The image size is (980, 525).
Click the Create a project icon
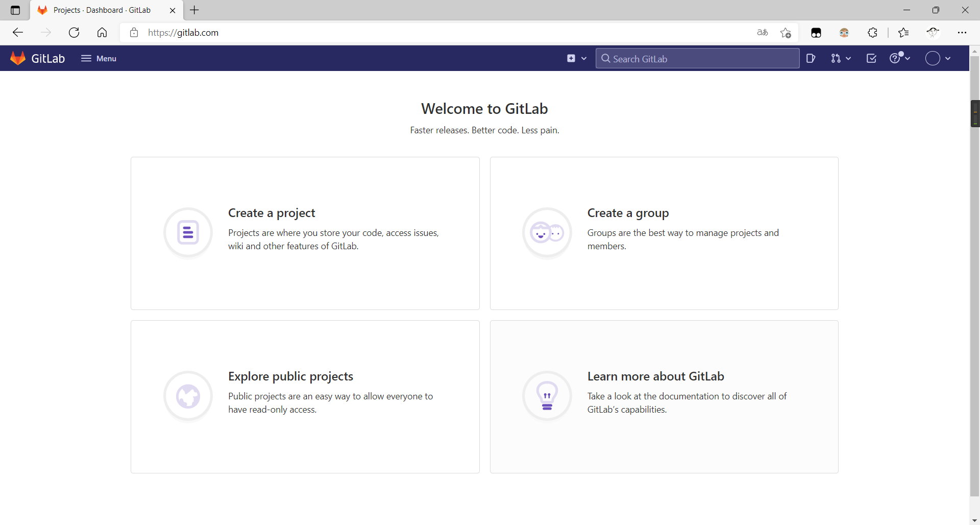pyautogui.click(x=188, y=233)
